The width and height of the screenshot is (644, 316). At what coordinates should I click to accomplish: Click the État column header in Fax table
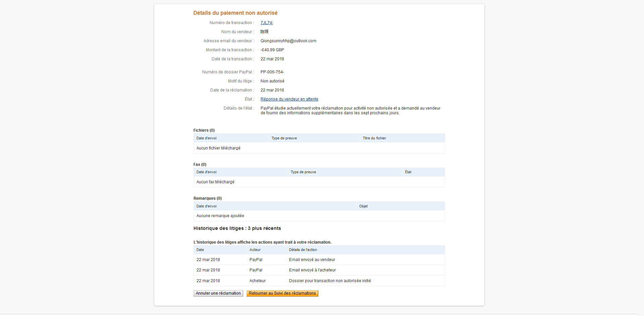pos(408,172)
